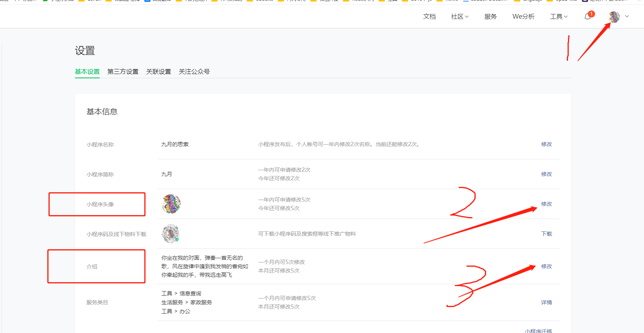
Task: Open We分析 in top navigation
Action: [523, 17]
